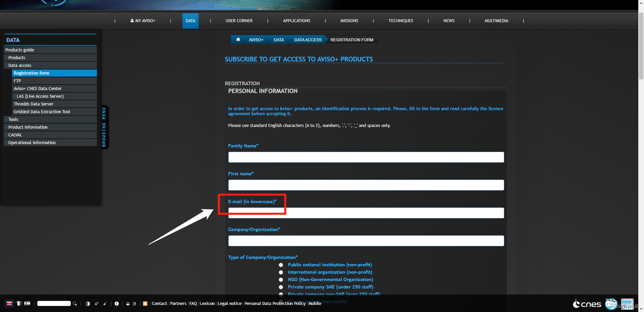Open Personal Data Protection Policy link
Image resolution: width=644 pixels, height=312 pixels.
[x=275, y=303]
